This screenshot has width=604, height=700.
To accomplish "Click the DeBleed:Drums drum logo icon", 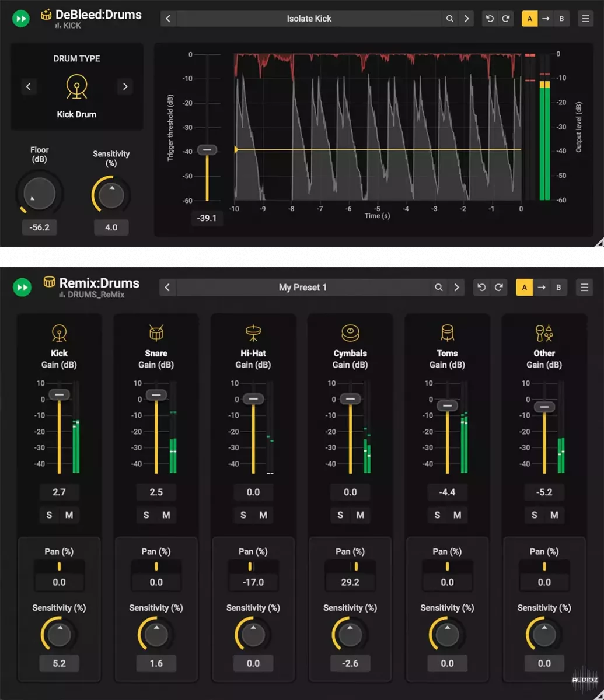I will 46,15.
